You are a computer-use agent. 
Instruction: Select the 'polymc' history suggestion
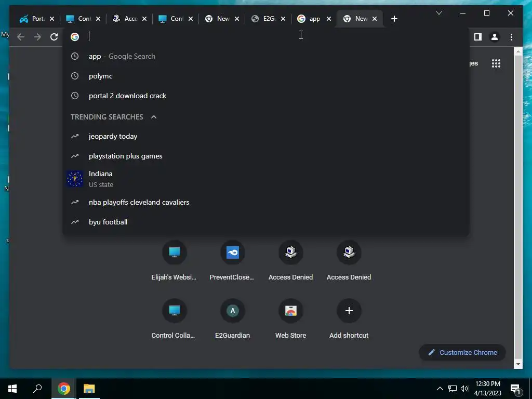tap(266, 76)
